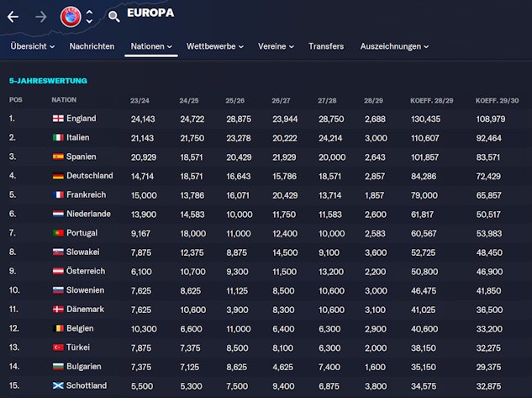Image resolution: width=532 pixels, height=398 pixels.
Task: Click the England flag icon
Action: click(x=57, y=119)
